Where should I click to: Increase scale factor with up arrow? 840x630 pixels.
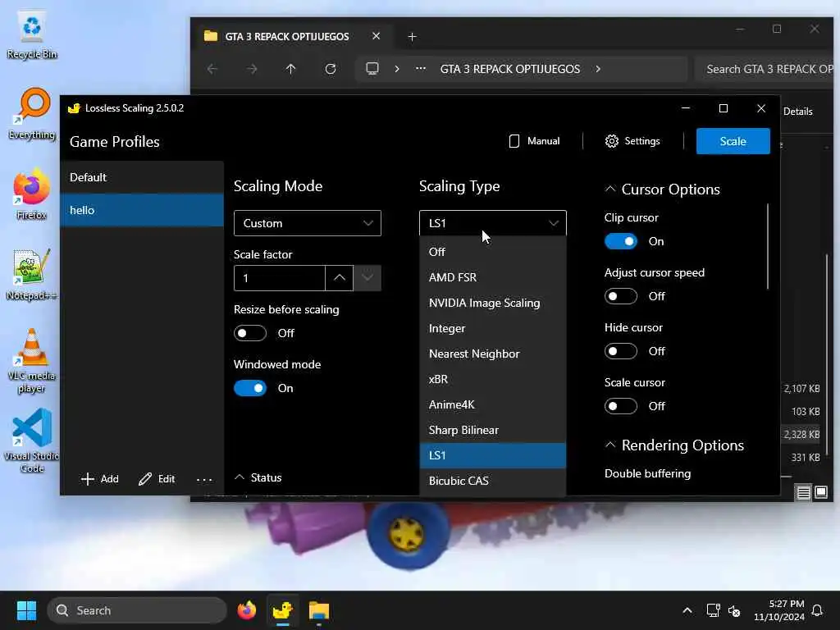339,278
